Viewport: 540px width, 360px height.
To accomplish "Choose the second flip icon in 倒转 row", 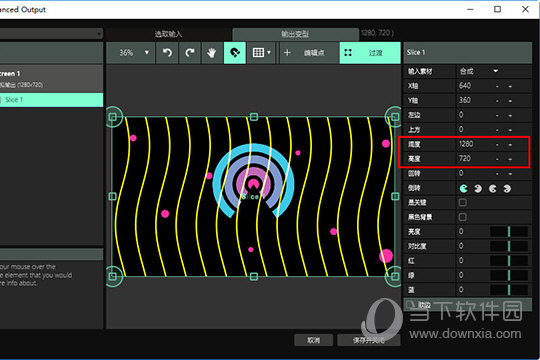I will [478, 188].
